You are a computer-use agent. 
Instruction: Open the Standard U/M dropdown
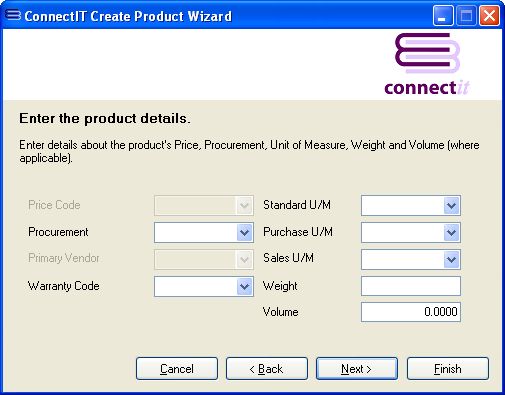pyautogui.click(x=451, y=205)
